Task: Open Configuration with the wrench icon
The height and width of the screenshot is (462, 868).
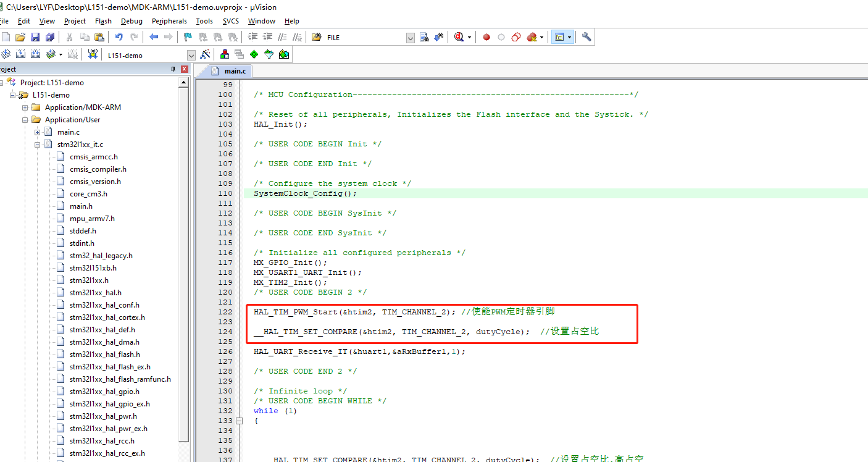Action: coord(586,37)
